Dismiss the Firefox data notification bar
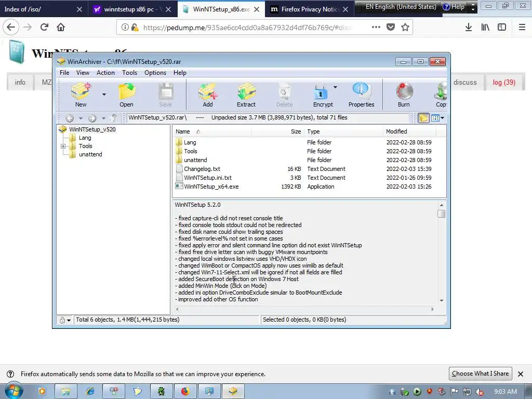The width and height of the screenshot is (532, 399). click(x=521, y=374)
